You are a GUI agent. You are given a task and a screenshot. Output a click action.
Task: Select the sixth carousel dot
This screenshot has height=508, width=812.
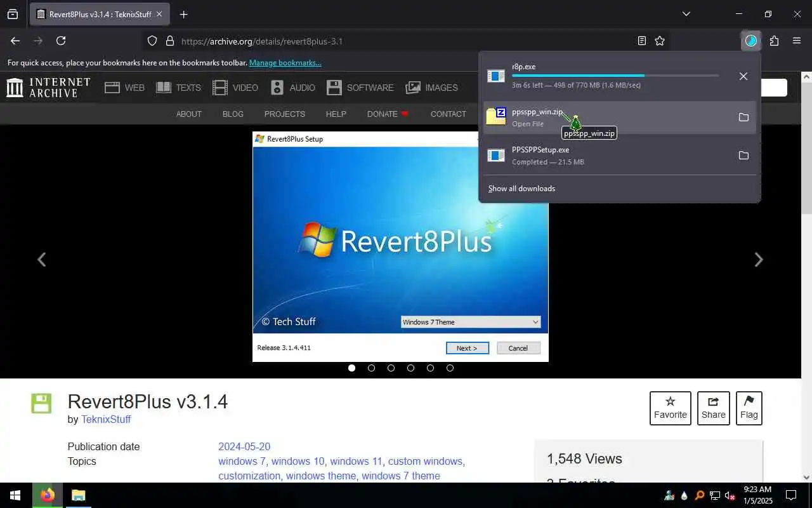point(450,368)
